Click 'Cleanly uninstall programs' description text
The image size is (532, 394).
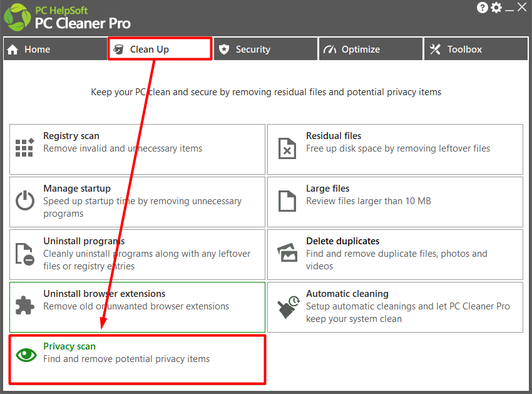tap(147, 260)
